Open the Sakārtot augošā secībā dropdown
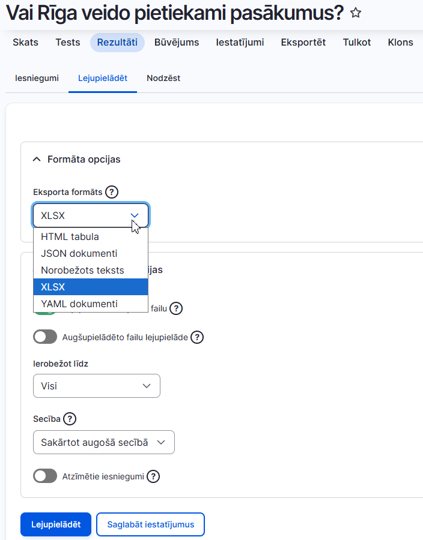This screenshot has width=423, height=540. pyautogui.click(x=104, y=442)
